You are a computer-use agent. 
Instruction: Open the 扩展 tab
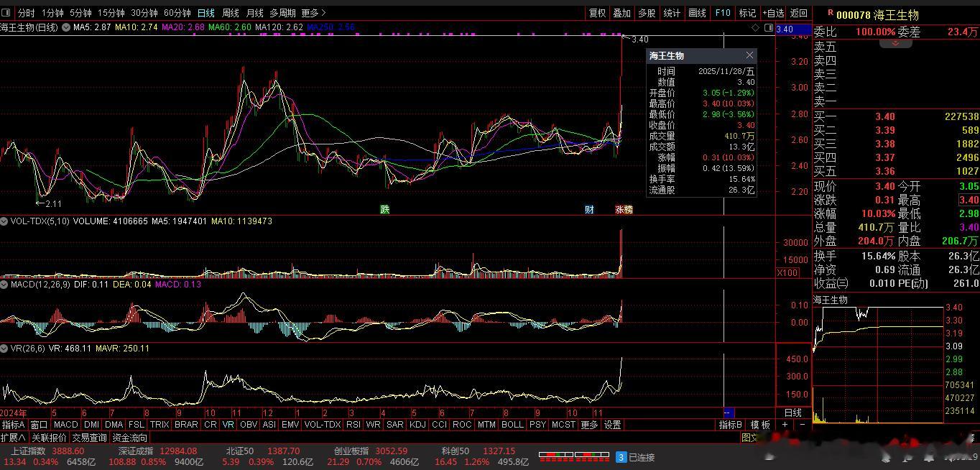point(14,437)
